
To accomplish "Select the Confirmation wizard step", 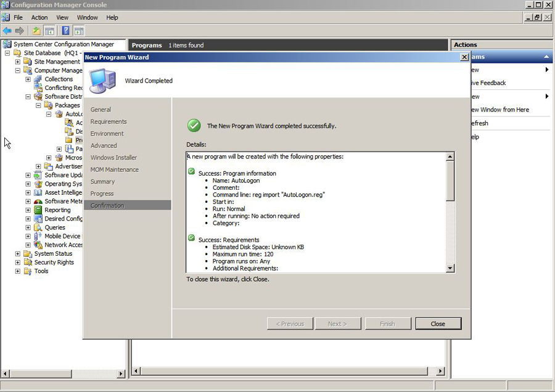I will [128, 205].
